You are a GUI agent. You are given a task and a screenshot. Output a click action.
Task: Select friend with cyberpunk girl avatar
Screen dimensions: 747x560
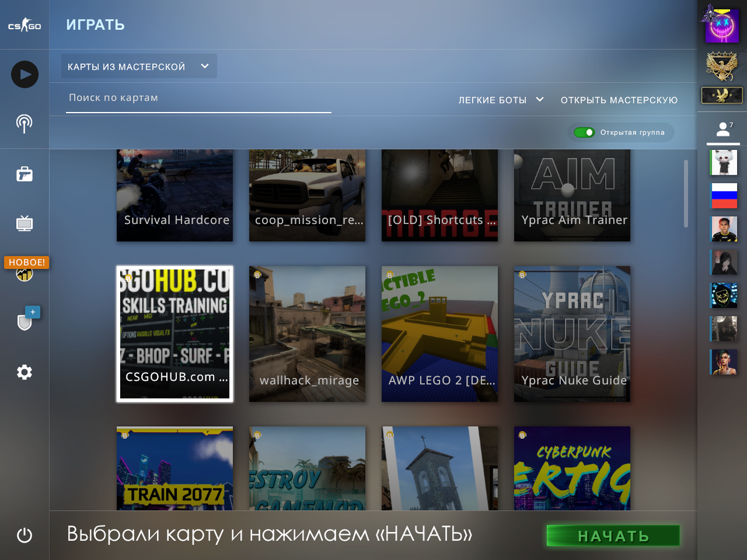[x=724, y=362]
